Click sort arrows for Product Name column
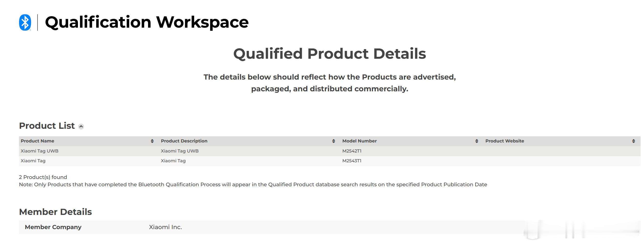644x246 pixels. [152, 141]
